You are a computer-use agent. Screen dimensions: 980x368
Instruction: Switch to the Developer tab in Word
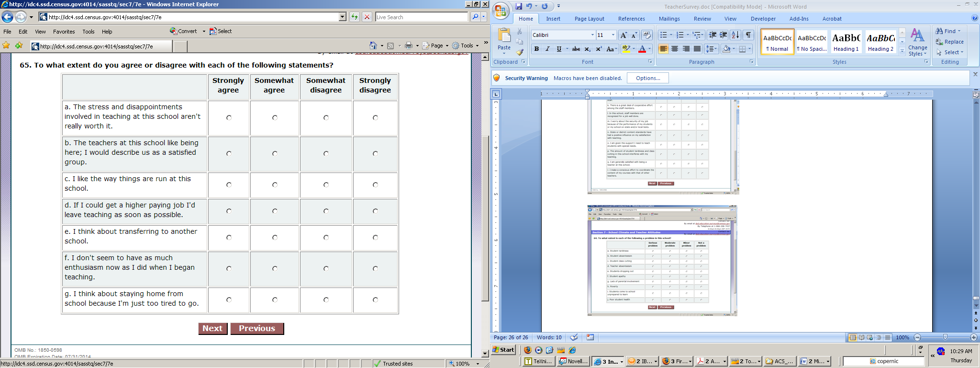763,19
